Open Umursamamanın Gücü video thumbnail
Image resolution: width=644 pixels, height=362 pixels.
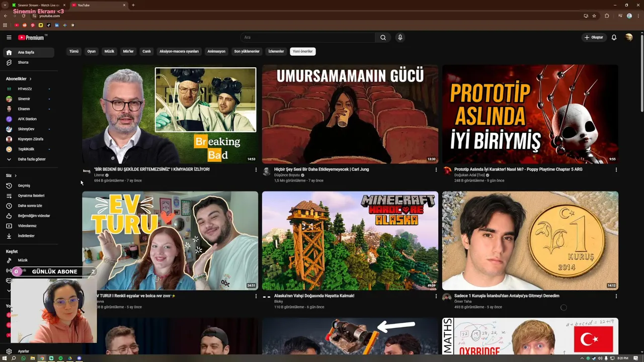(350, 114)
